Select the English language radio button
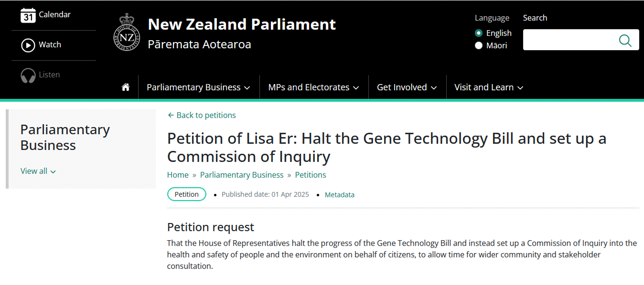This screenshot has height=285, width=644. click(479, 33)
